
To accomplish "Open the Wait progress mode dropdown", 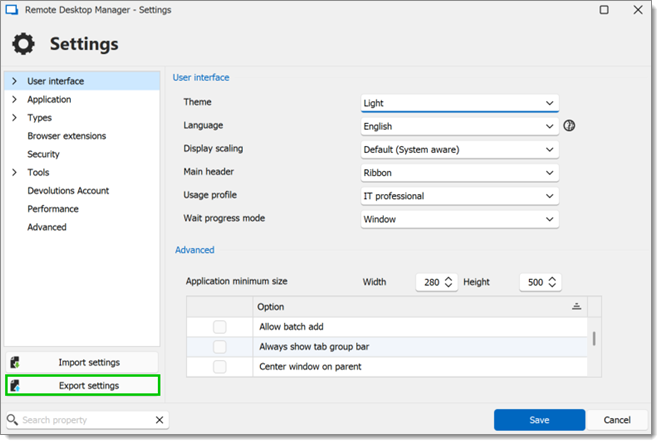I will click(x=460, y=219).
